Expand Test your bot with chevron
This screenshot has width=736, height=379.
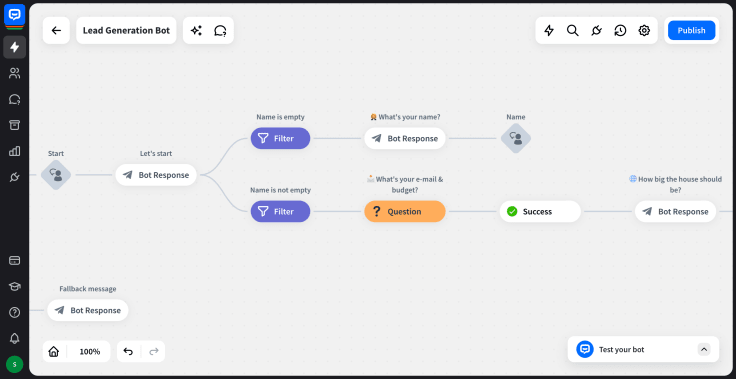click(x=703, y=349)
